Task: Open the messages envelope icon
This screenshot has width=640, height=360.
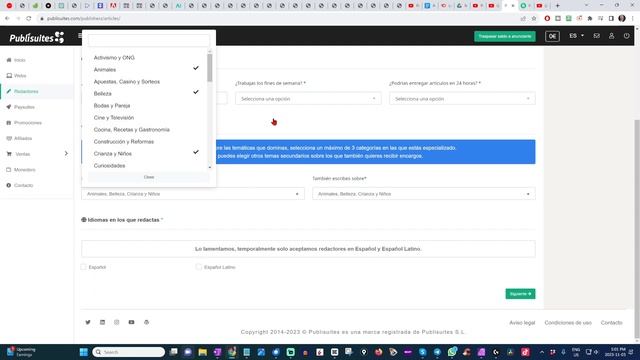Action: pos(596,36)
